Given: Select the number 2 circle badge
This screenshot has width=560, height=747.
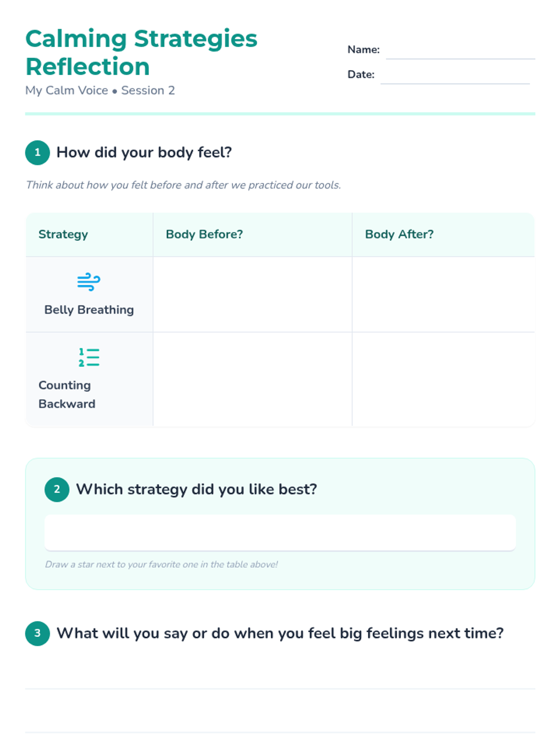Looking at the screenshot, I should tap(57, 489).
